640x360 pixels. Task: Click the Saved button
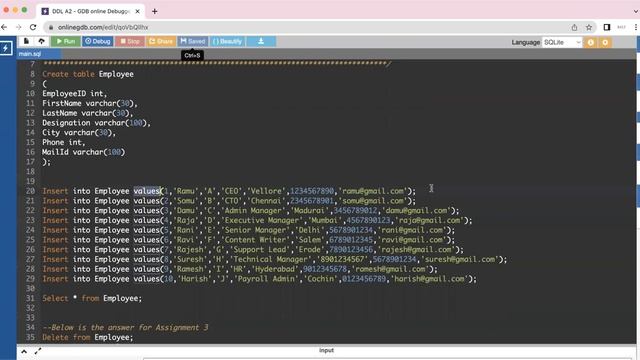pyautogui.click(x=193, y=41)
